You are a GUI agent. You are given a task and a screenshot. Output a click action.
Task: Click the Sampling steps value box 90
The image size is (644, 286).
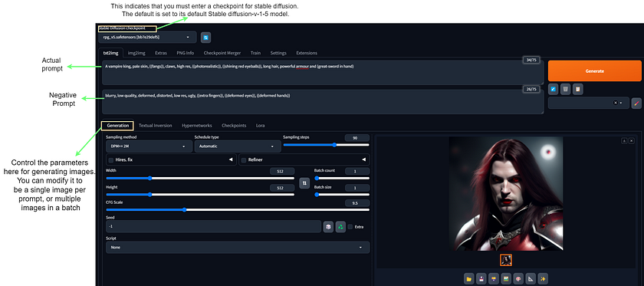(357, 138)
